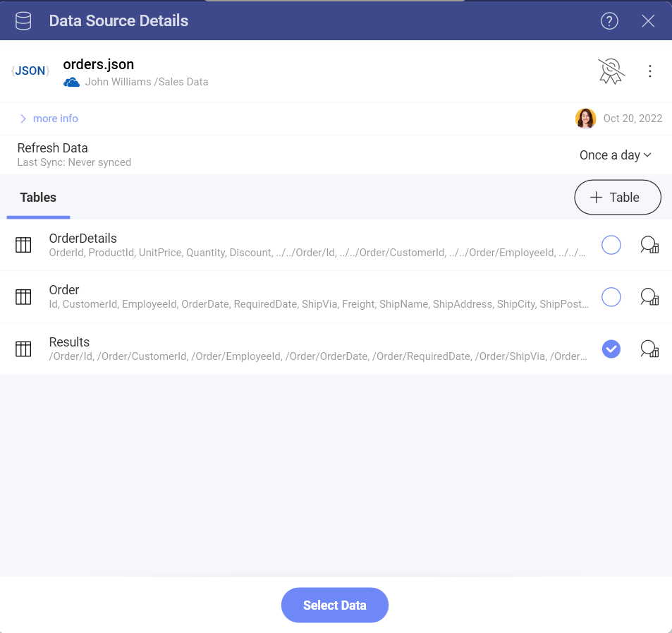Screen dimensions: 672x633
Task: Preview data for OrderDetails table
Action: tap(649, 245)
